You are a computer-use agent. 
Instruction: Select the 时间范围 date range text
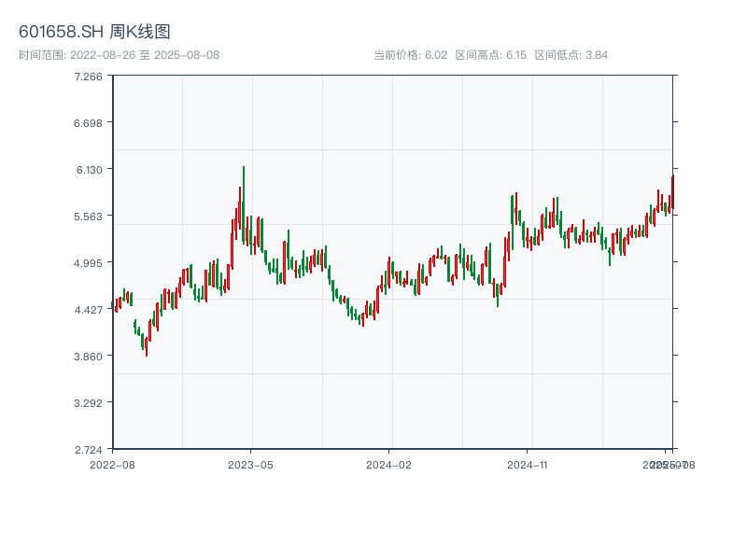point(119,55)
